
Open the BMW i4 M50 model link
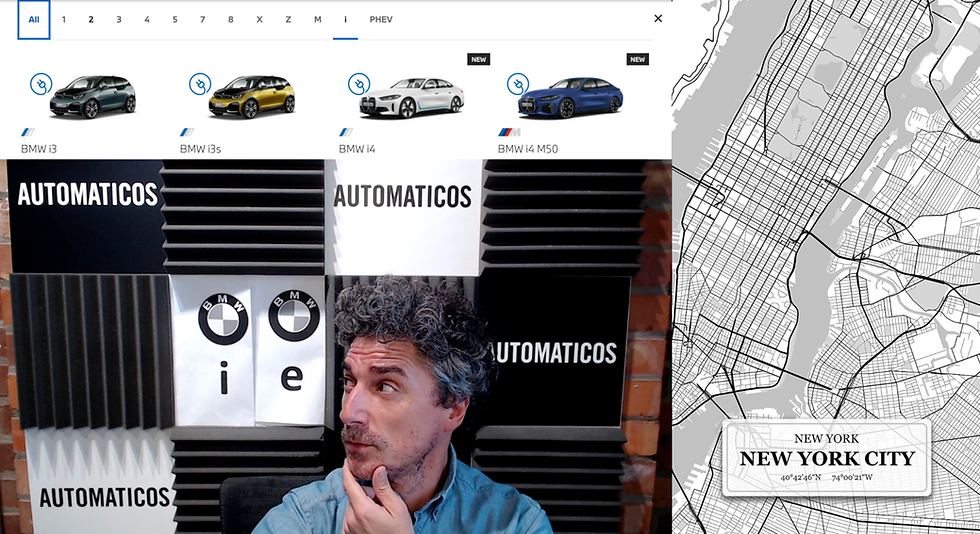pyautogui.click(x=528, y=149)
